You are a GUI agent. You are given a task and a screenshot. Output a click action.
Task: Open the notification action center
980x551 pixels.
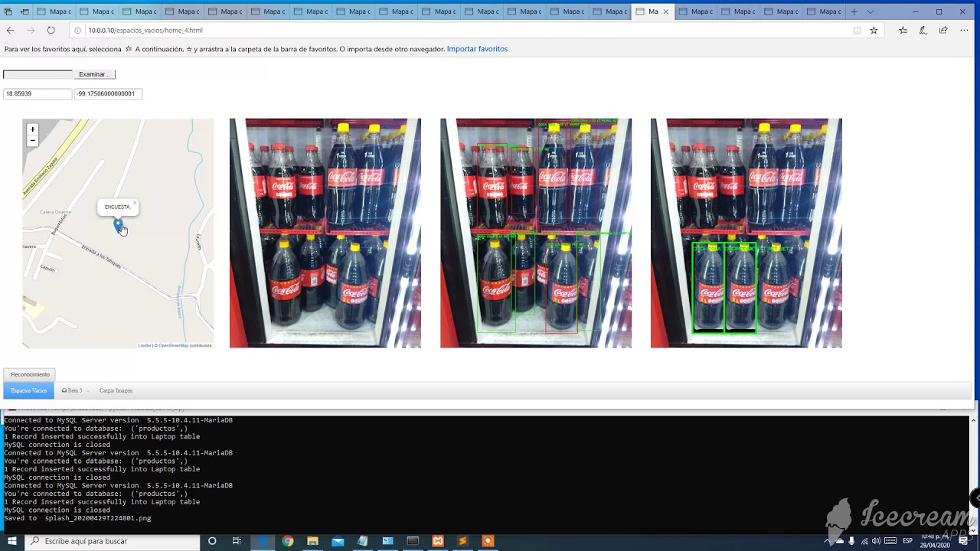point(964,541)
